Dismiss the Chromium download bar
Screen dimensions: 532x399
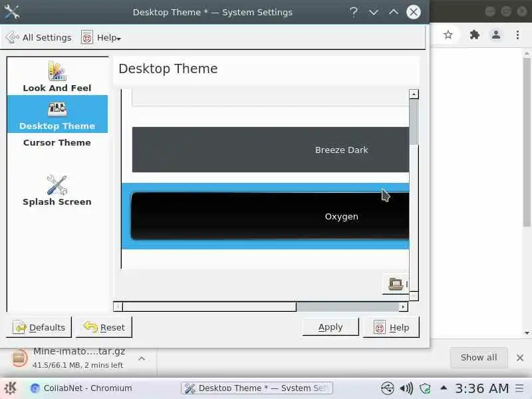click(x=520, y=358)
